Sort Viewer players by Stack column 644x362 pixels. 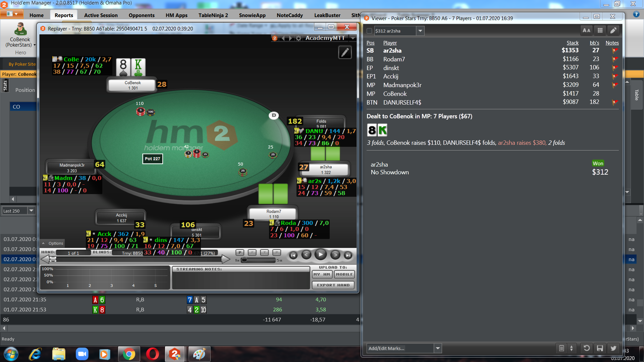click(x=573, y=43)
